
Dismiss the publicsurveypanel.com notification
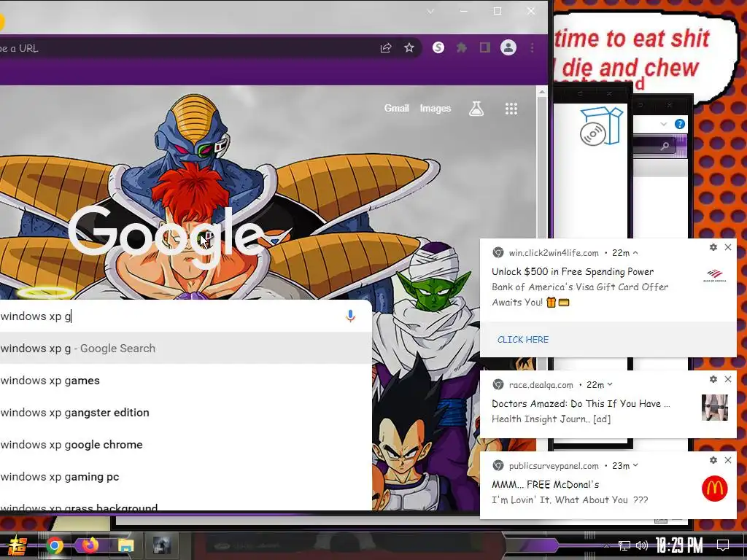pos(728,460)
